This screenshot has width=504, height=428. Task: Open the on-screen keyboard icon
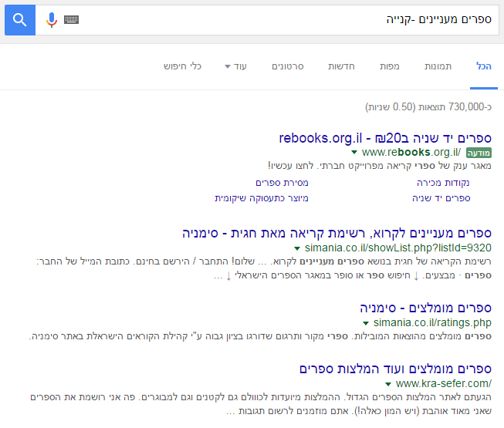pos(72,19)
